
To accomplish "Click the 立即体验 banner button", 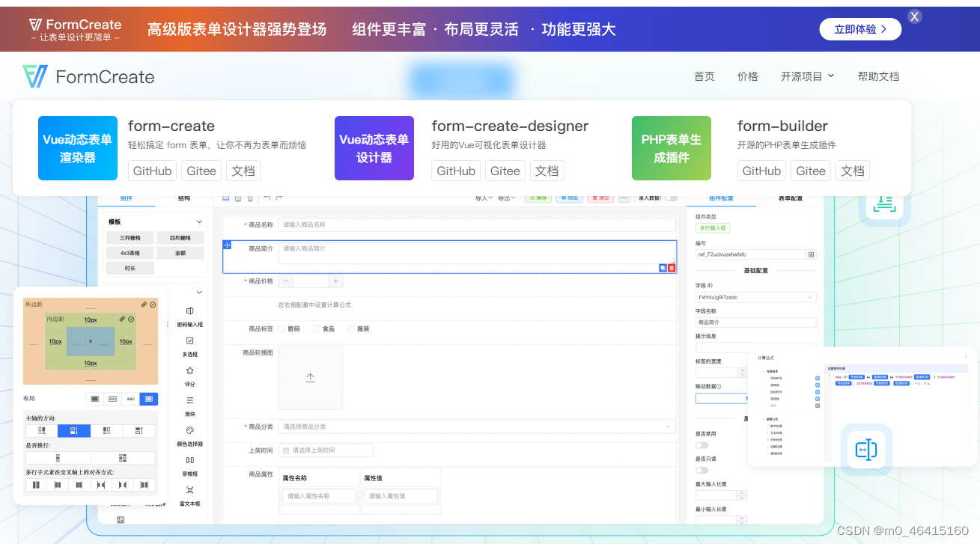I will 861,29.
